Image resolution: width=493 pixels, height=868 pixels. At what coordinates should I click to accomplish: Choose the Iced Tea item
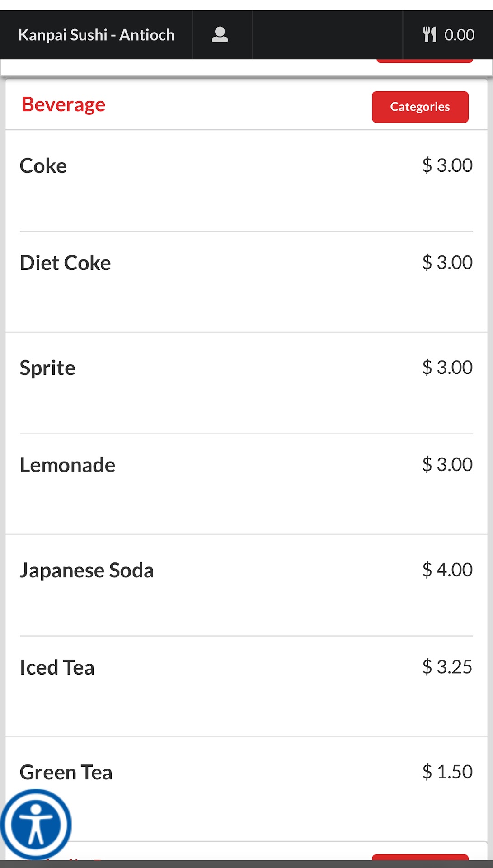point(57,668)
